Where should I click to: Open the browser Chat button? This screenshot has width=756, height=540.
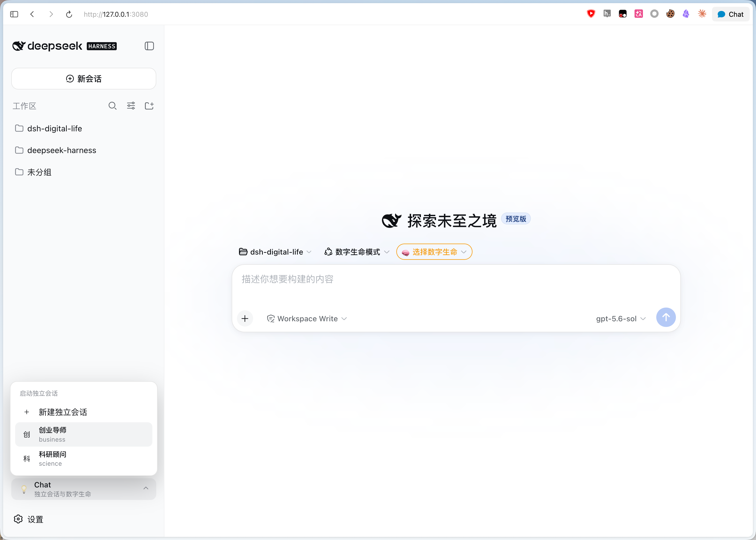tap(730, 14)
